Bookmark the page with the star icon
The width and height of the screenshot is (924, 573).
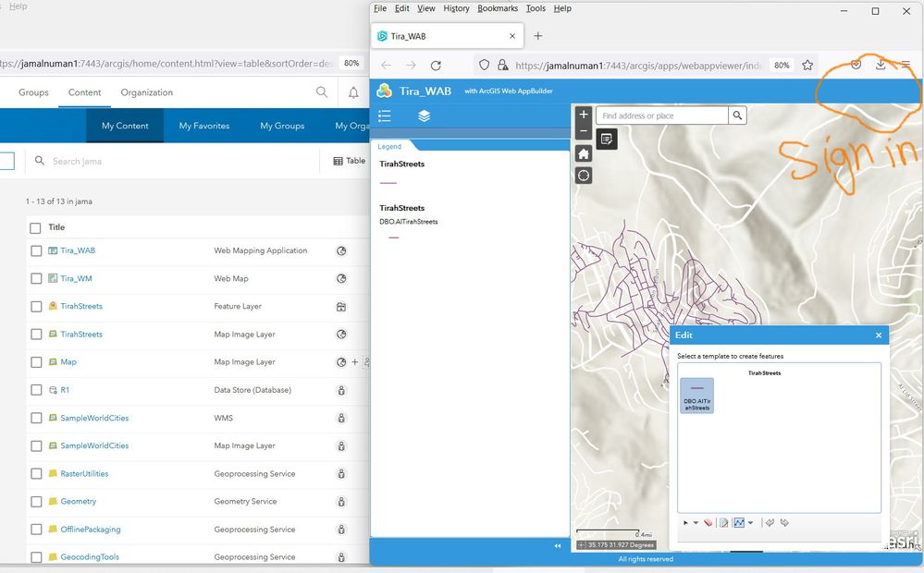(807, 66)
